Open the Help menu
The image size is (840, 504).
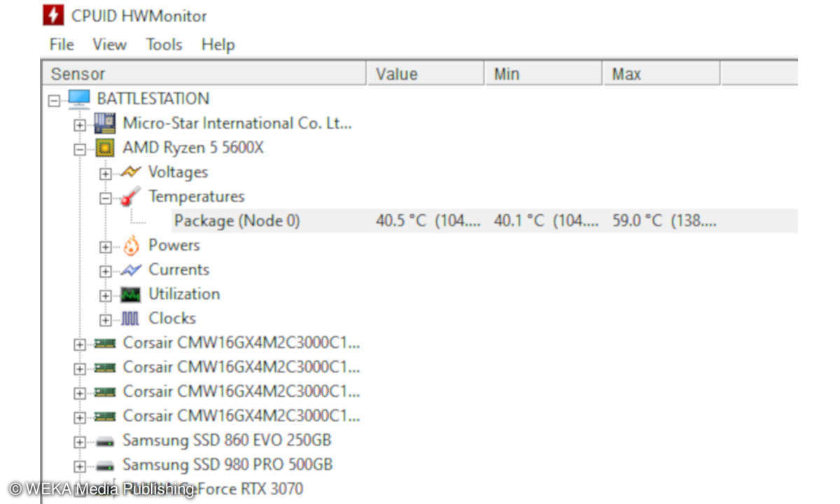(x=218, y=45)
